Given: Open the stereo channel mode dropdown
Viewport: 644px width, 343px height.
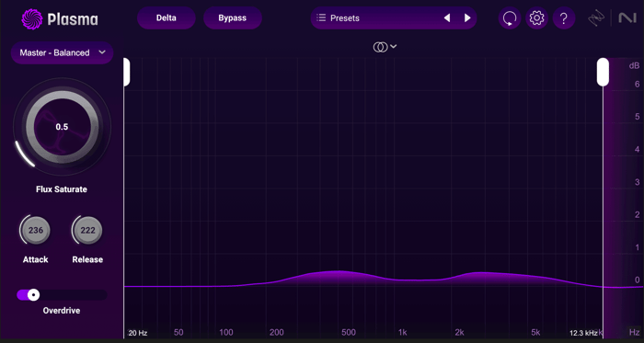Looking at the screenshot, I should [x=385, y=47].
